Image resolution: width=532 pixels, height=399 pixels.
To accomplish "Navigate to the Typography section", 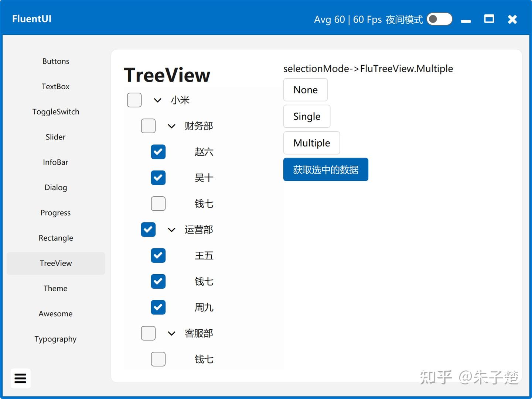I will pos(55,339).
